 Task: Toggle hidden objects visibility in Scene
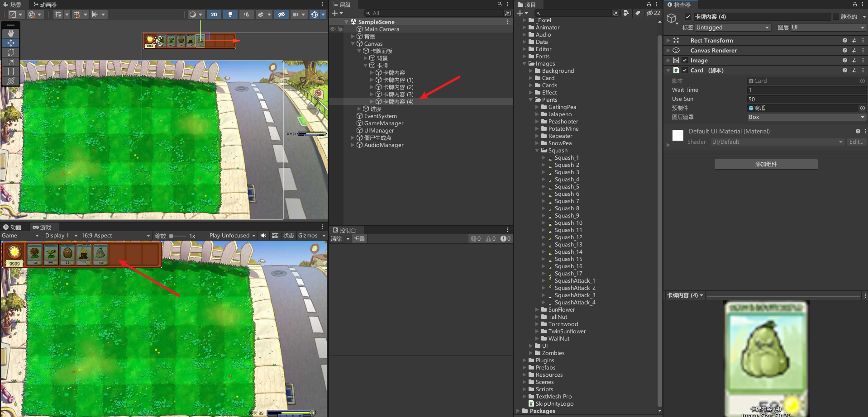coord(281,14)
